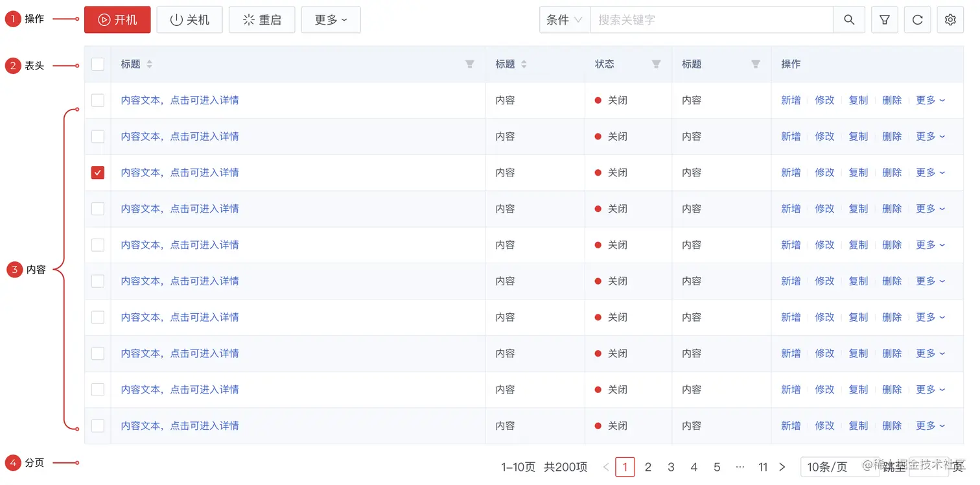980x485 pixels.
Task: Click 复制 in the checked row
Action: pyautogui.click(x=858, y=172)
